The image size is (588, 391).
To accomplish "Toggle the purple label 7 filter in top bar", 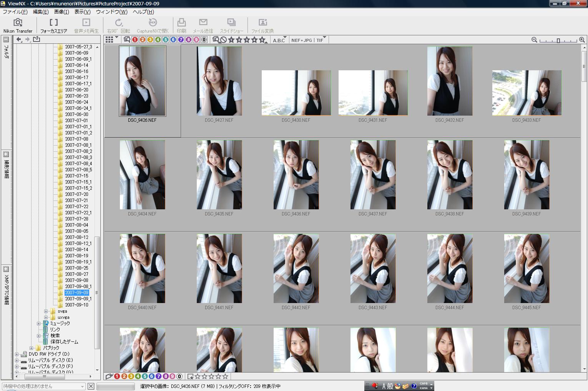I will (181, 40).
